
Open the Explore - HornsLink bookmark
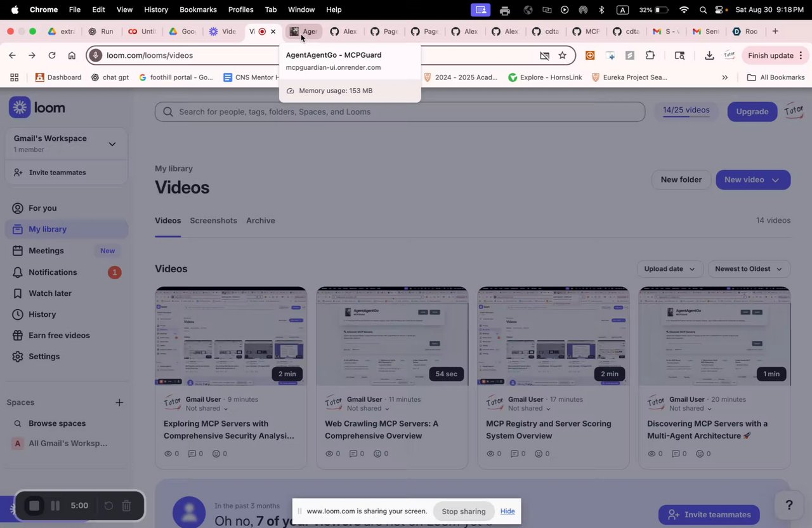(x=545, y=77)
